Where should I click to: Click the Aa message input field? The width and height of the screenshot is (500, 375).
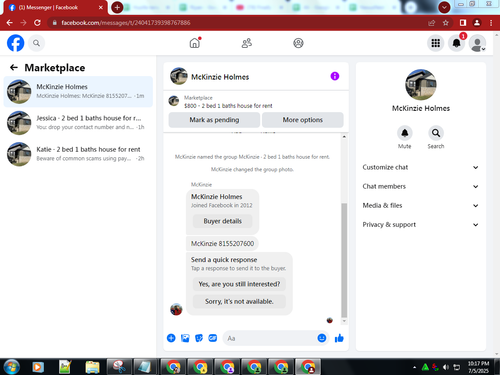[269, 338]
